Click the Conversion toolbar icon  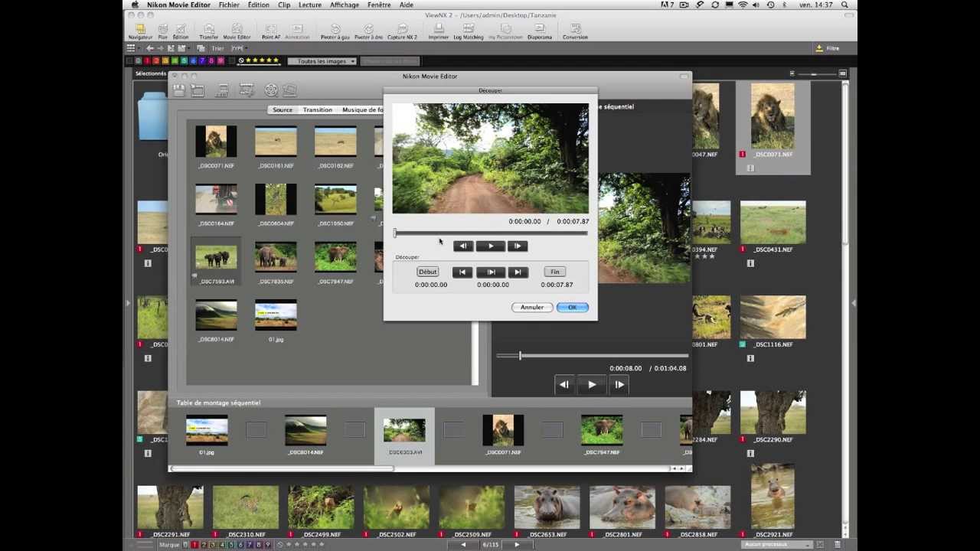[x=575, y=31]
